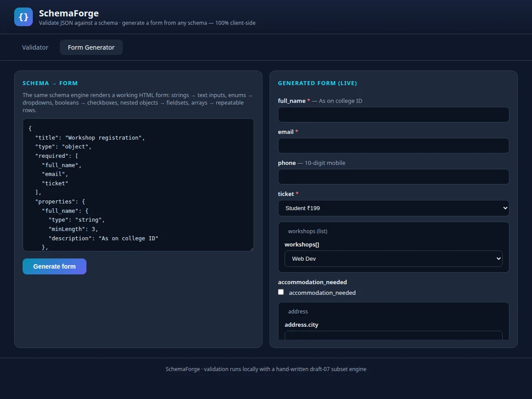The width and height of the screenshot is (532, 399).
Task: Click the GENERATED FORM (LIVE) heading
Action: click(x=317, y=83)
